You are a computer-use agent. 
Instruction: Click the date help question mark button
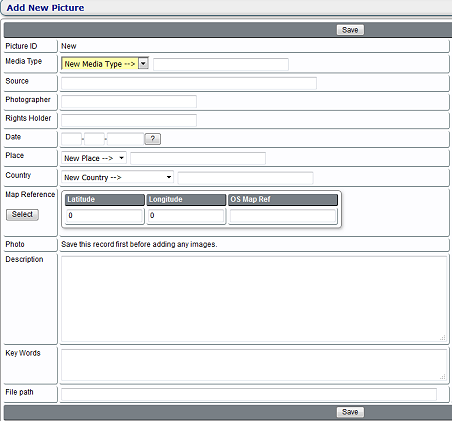click(x=153, y=139)
